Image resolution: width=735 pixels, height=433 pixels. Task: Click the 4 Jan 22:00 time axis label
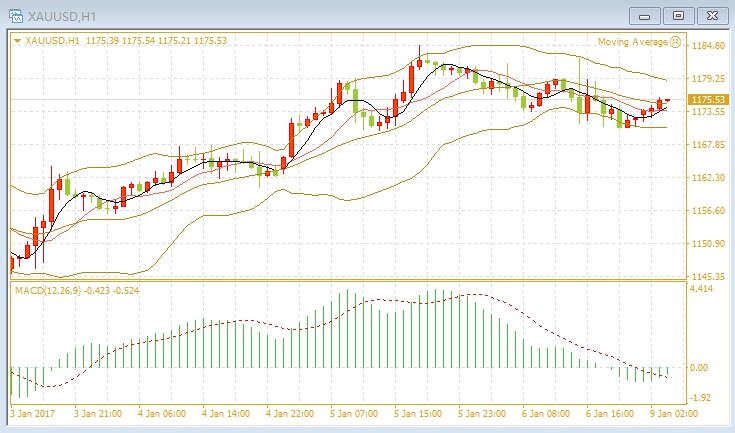[290, 414]
